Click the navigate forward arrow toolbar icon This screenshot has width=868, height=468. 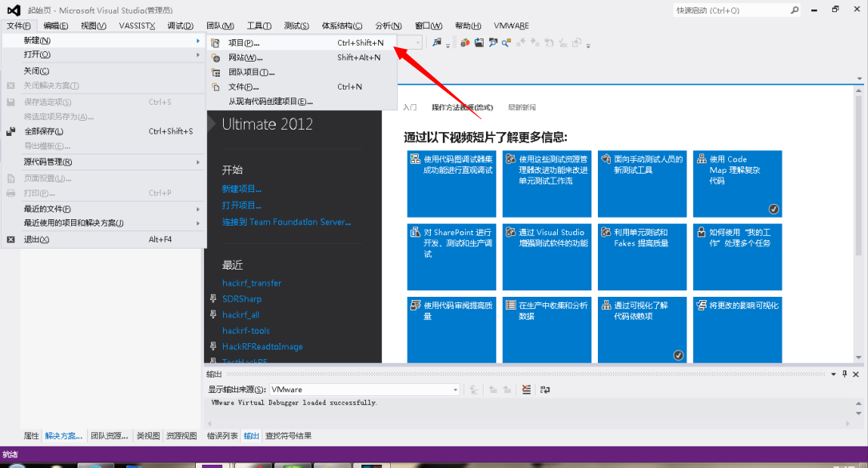534,42
